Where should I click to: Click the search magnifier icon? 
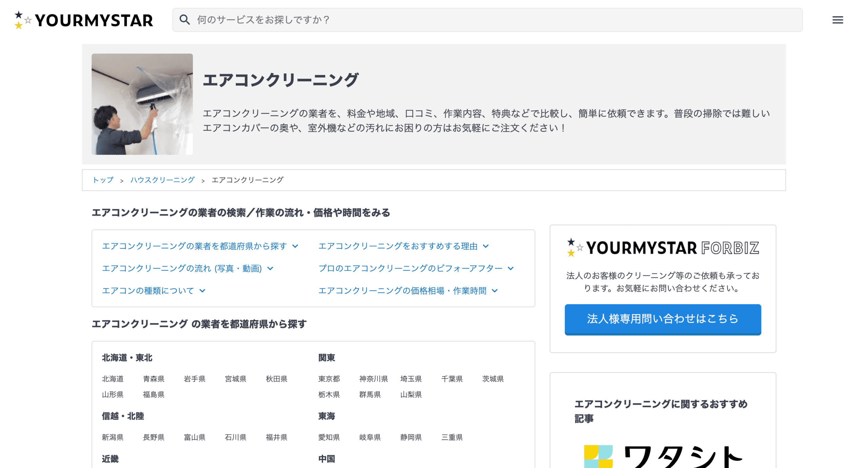tap(185, 20)
